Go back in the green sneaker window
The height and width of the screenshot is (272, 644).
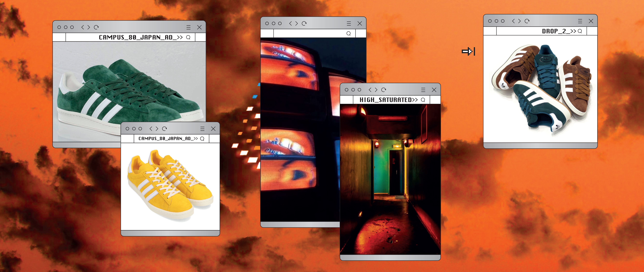(83, 27)
